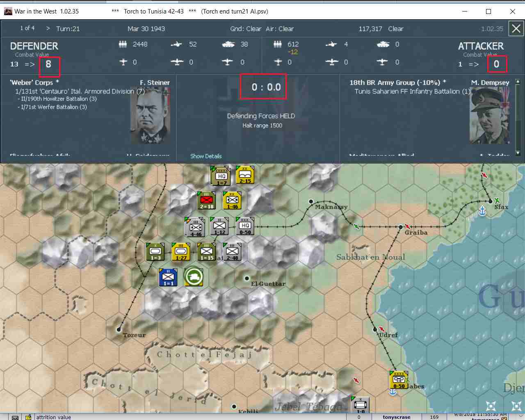Click the Gabes port anchor icon
Viewport: 525px width, 420px height.
393,392
